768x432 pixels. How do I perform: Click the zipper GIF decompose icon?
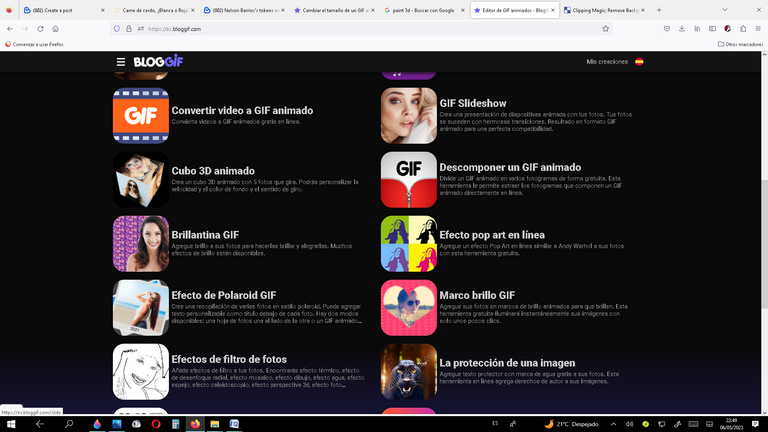(x=408, y=180)
